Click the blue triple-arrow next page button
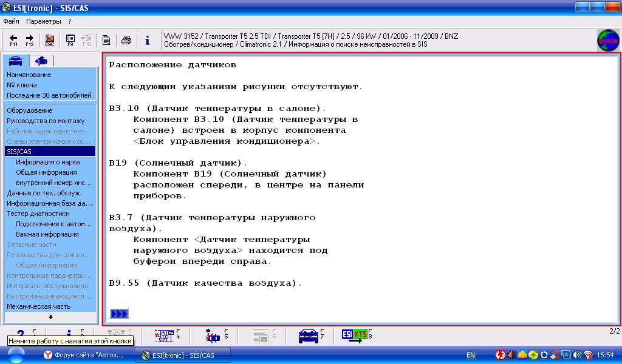 click(119, 314)
